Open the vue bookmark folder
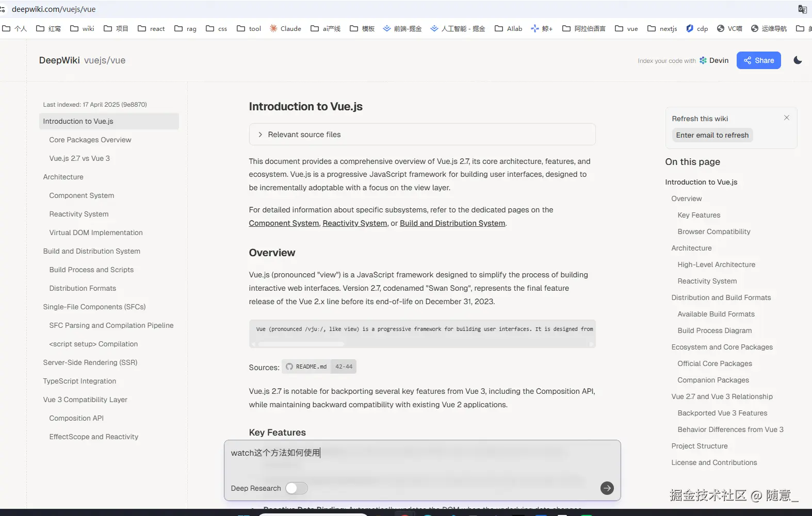 click(626, 29)
